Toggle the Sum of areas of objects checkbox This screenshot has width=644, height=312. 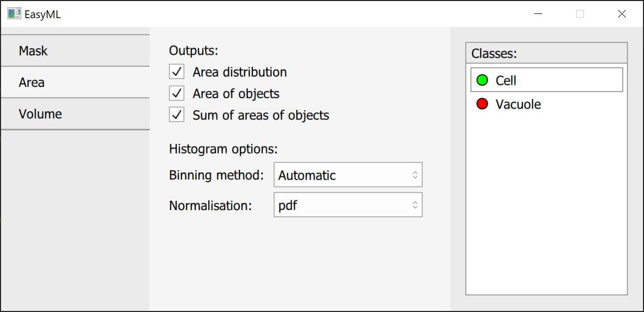(x=177, y=115)
